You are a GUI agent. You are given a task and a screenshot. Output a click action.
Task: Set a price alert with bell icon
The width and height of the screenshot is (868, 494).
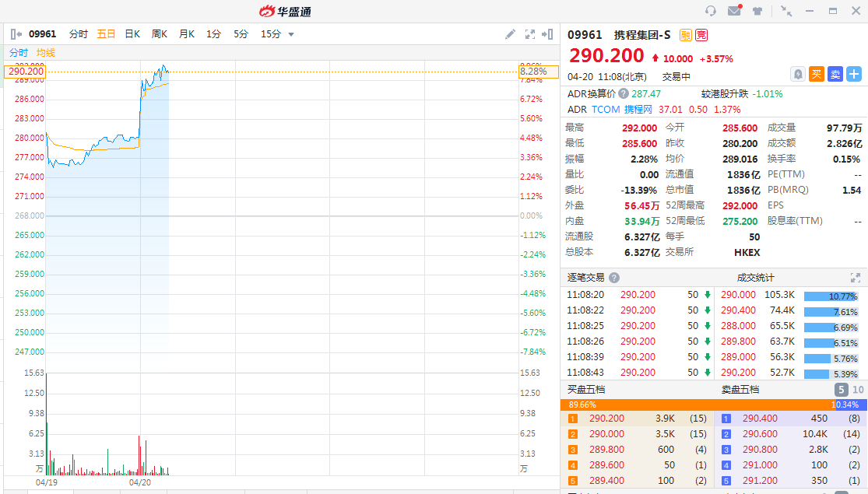coord(798,74)
